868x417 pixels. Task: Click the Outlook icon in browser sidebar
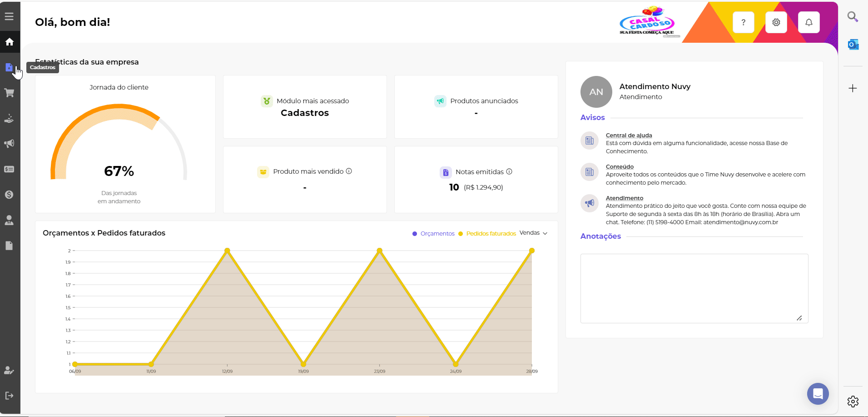[x=853, y=45]
